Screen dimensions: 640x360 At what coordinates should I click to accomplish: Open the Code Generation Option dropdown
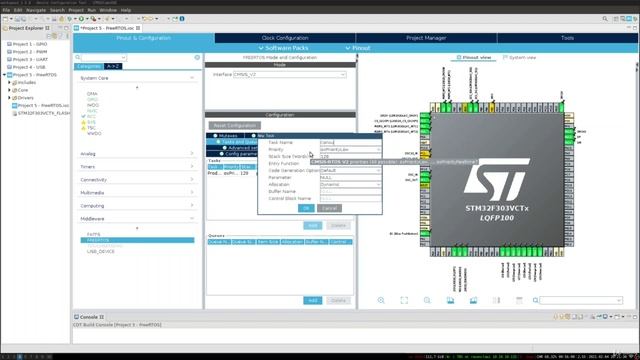(x=378, y=170)
